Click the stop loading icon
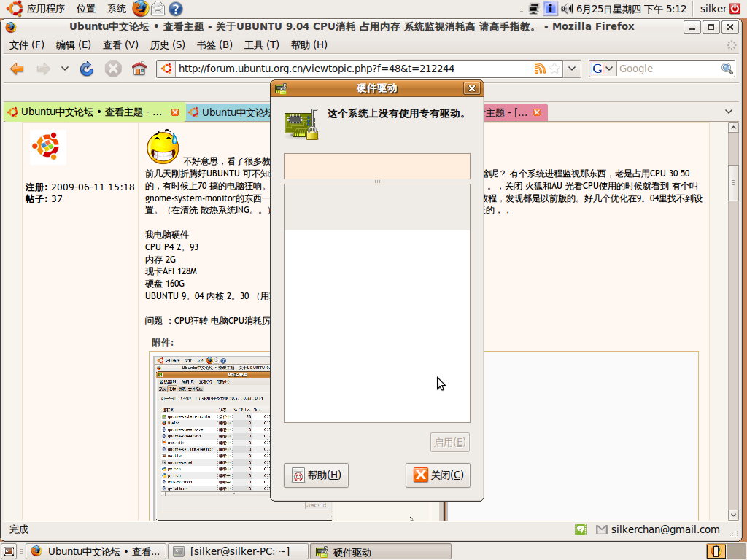 pyautogui.click(x=113, y=69)
